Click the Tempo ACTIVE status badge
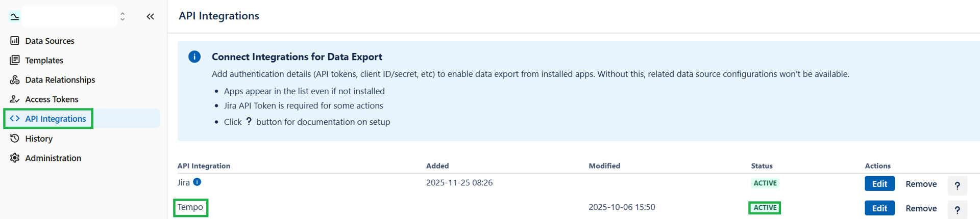The image size is (980, 219). [x=765, y=208]
